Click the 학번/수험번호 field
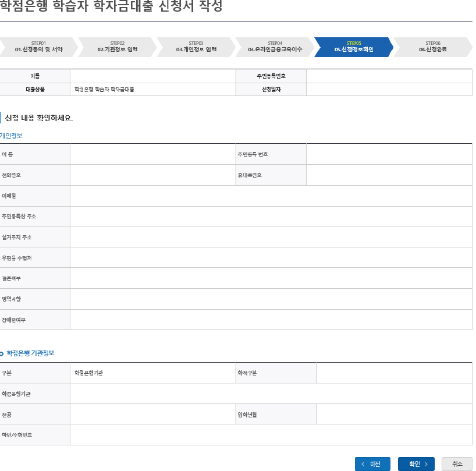 point(271,434)
